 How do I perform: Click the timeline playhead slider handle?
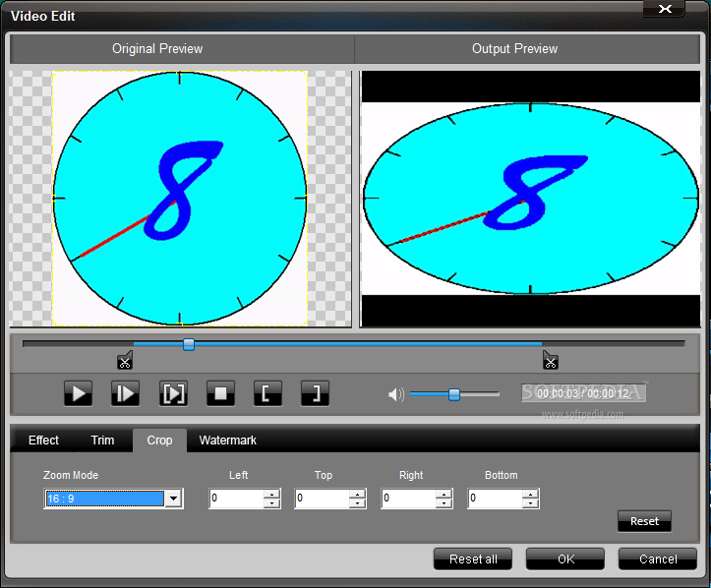pyautogui.click(x=189, y=344)
